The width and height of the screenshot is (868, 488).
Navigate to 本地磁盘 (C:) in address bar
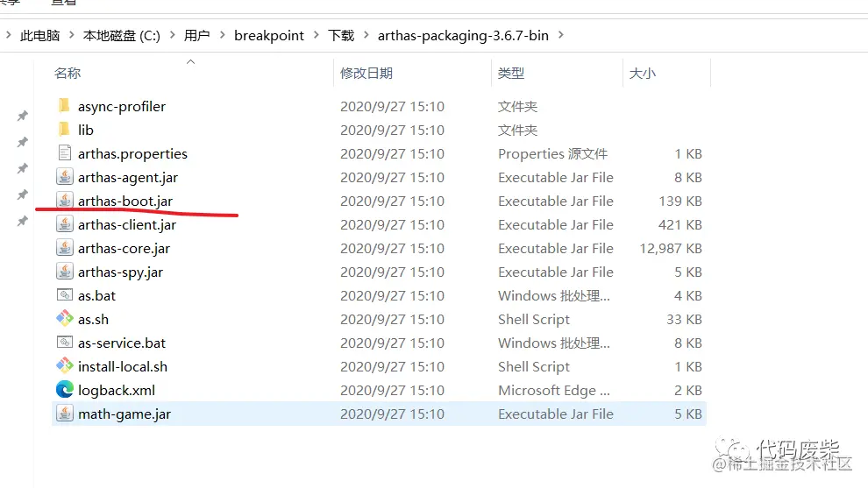pyautogui.click(x=121, y=35)
